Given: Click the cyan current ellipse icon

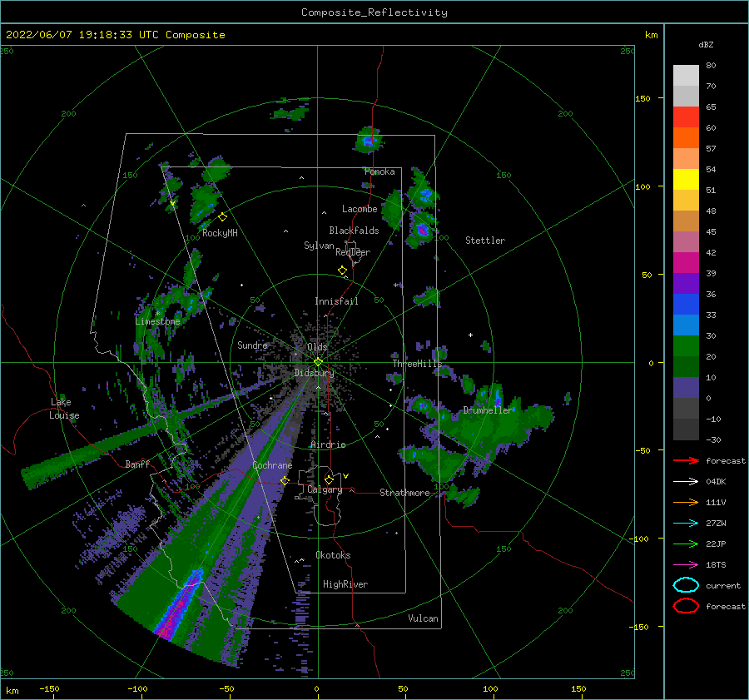Looking at the screenshot, I should [686, 585].
